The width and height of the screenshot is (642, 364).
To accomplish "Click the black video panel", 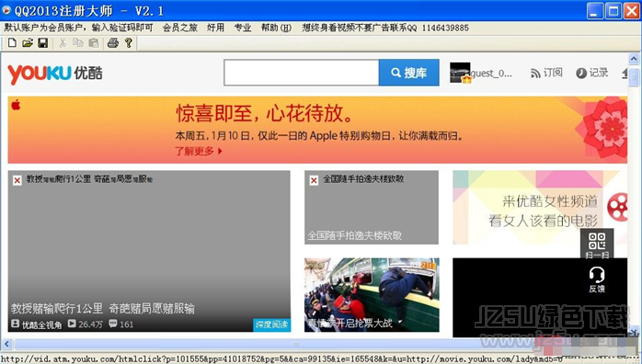I will pyautogui.click(x=540, y=297).
